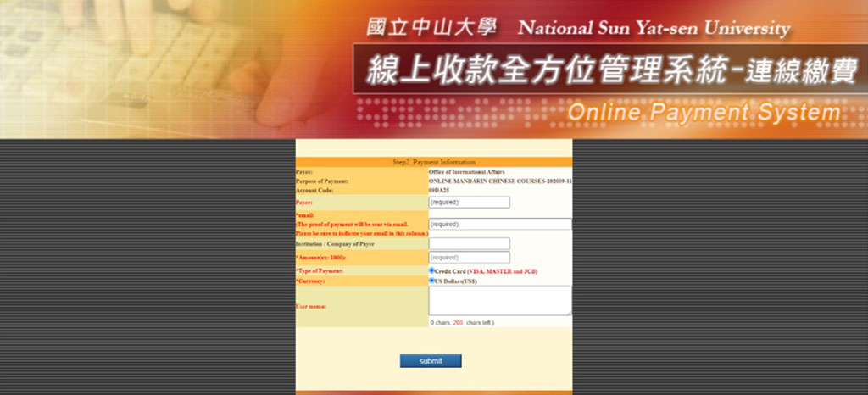Click the account code 09DA25

440,191
